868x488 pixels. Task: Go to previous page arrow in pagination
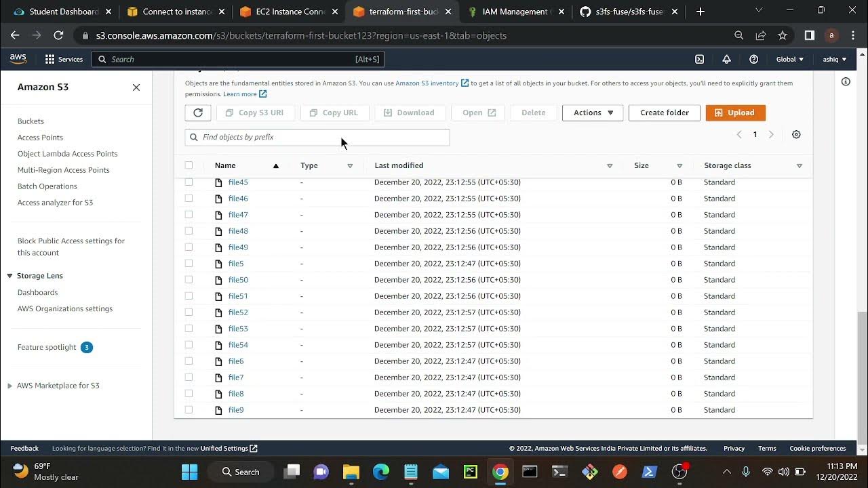739,134
